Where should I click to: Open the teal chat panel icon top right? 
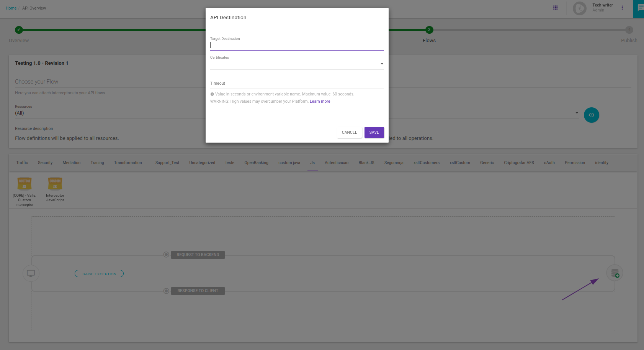coord(639,8)
